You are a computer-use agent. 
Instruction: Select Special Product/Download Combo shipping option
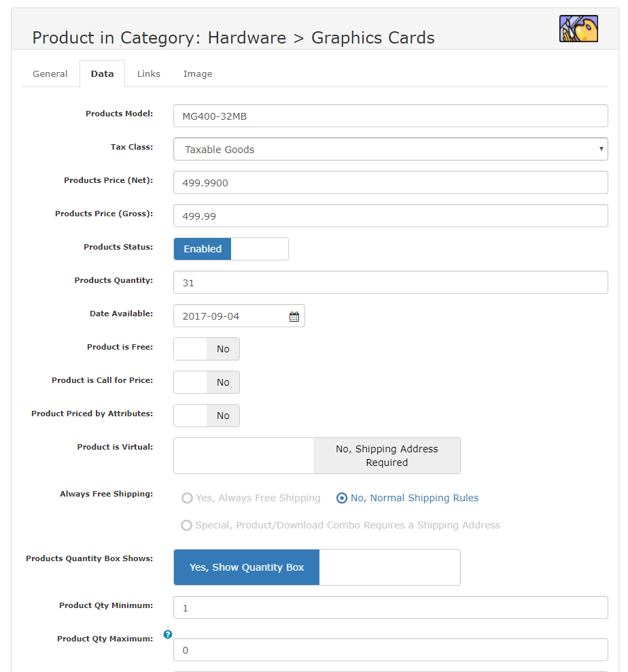point(186,525)
